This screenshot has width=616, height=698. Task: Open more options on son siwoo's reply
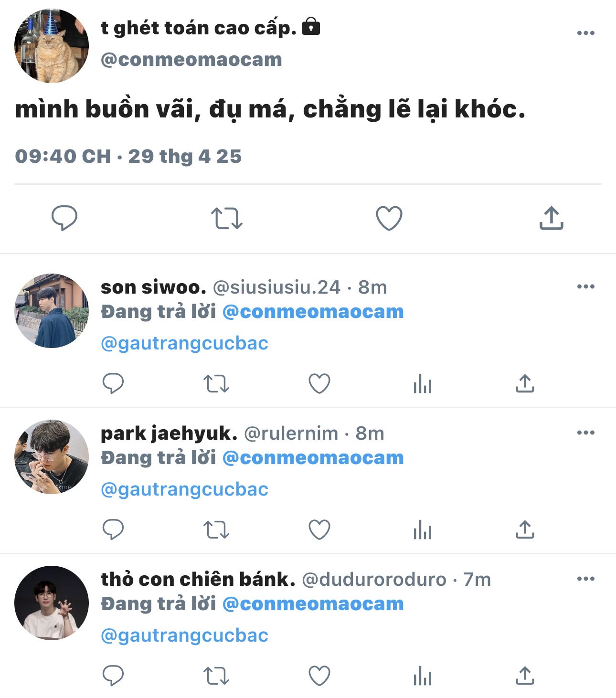tap(585, 286)
